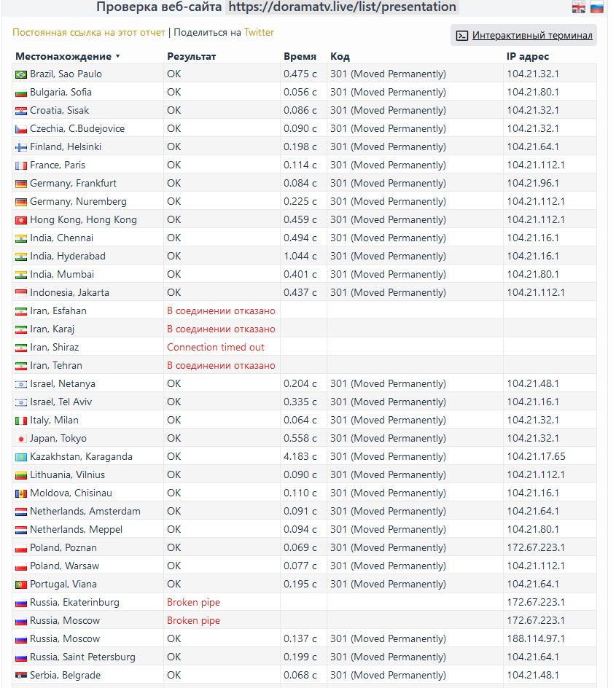Click the IP адрес column header
Viewport: 616px width, 688px height.
click(x=527, y=56)
